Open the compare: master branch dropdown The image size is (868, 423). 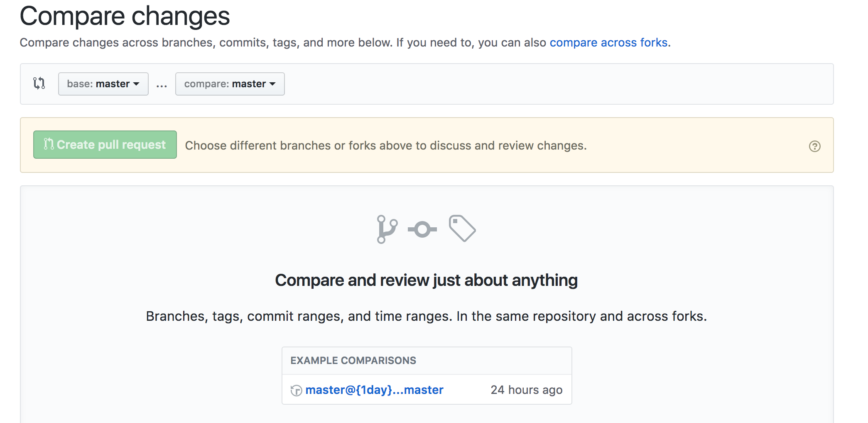click(230, 84)
